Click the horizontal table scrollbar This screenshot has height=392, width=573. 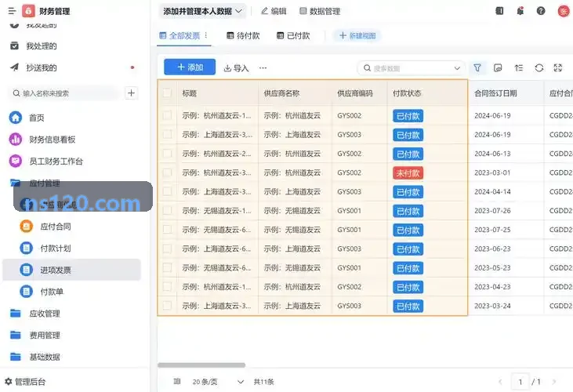coord(201,365)
